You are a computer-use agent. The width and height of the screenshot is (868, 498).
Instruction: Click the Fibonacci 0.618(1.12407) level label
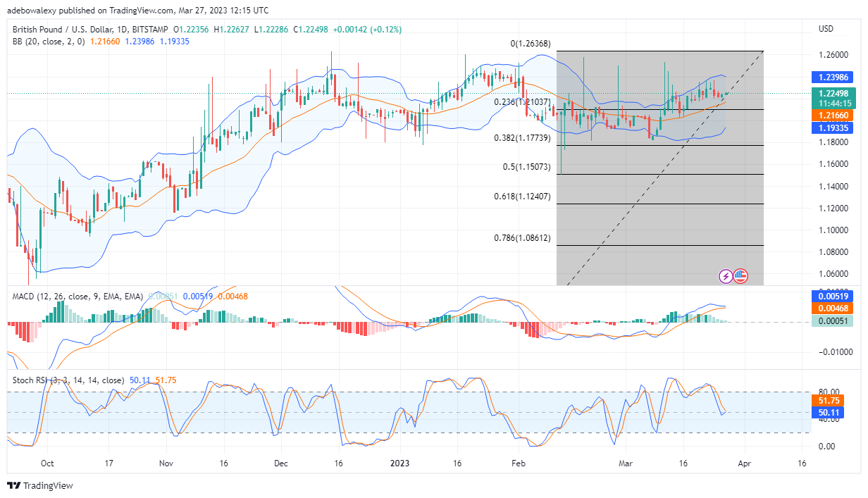(523, 197)
